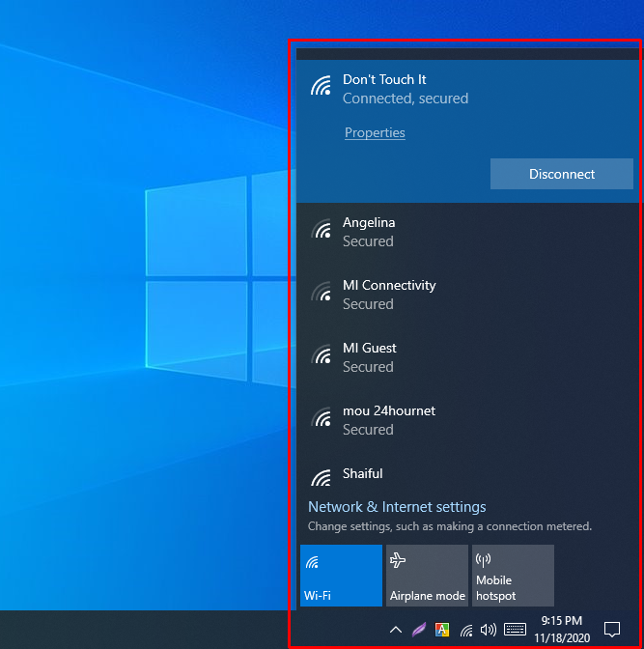Enable Airplane mode tile
644x649 pixels.
[427, 576]
